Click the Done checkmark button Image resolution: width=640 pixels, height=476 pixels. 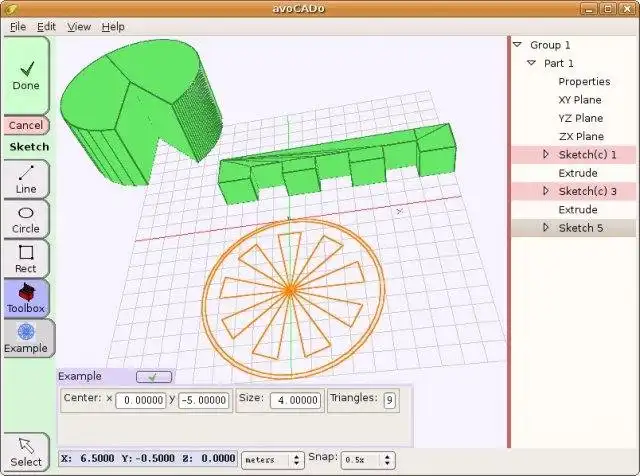click(x=26, y=76)
